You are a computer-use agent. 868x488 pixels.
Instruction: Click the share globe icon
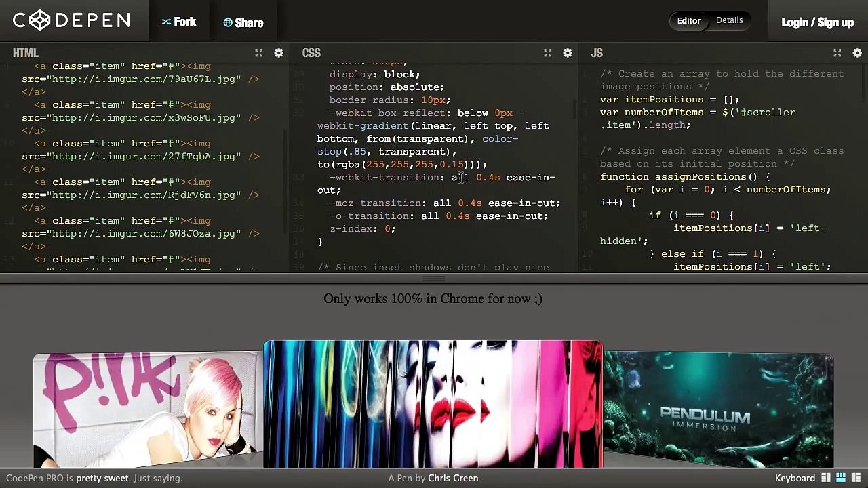pyautogui.click(x=228, y=22)
